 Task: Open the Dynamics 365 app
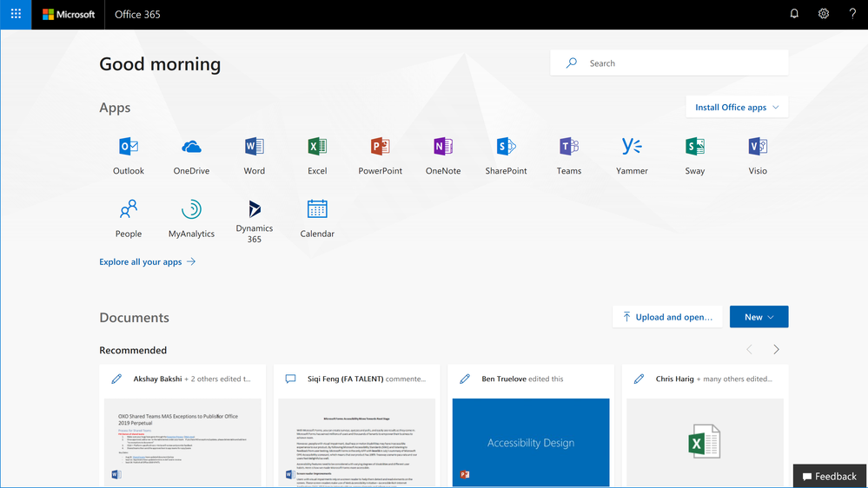pyautogui.click(x=254, y=221)
